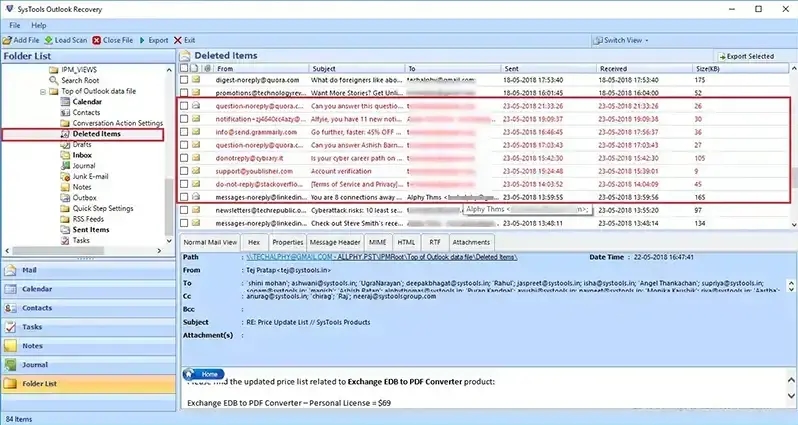Select the Journal folder in the tree
The width and height of the screenshot is (798, 425).
pos(83,166)
